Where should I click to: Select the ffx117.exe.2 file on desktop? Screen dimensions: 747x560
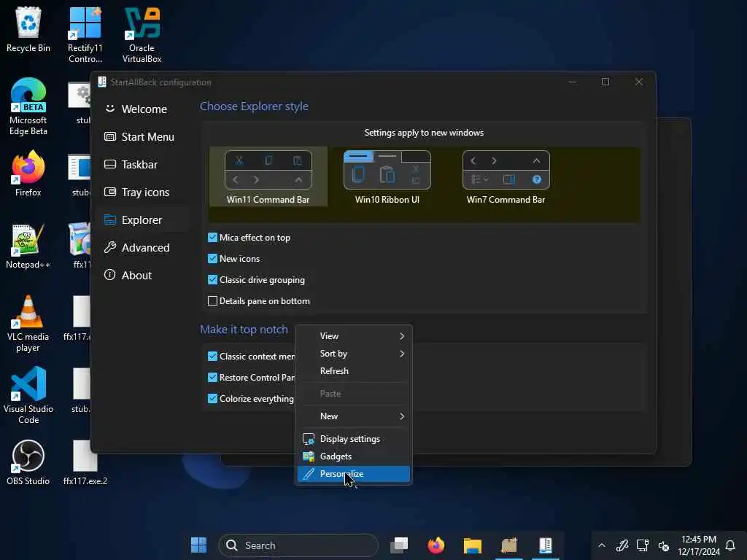pyautogui.click(x=85, y=462)
